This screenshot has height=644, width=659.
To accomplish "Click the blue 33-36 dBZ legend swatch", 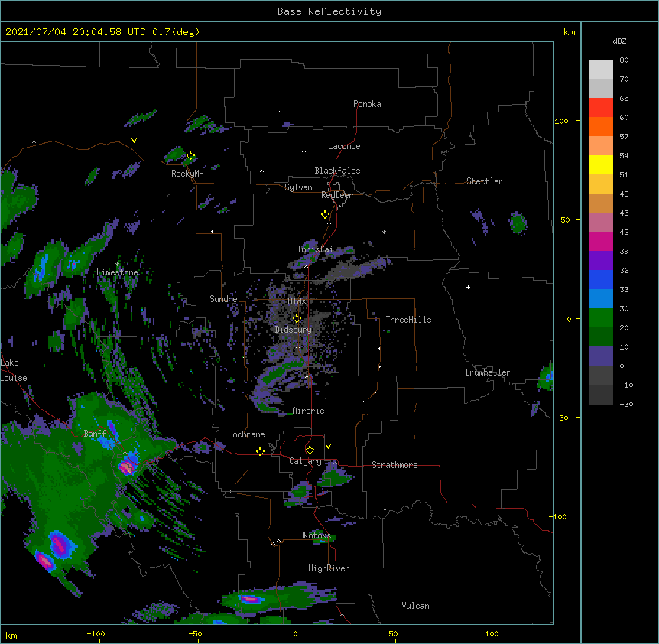I will 601,279.
